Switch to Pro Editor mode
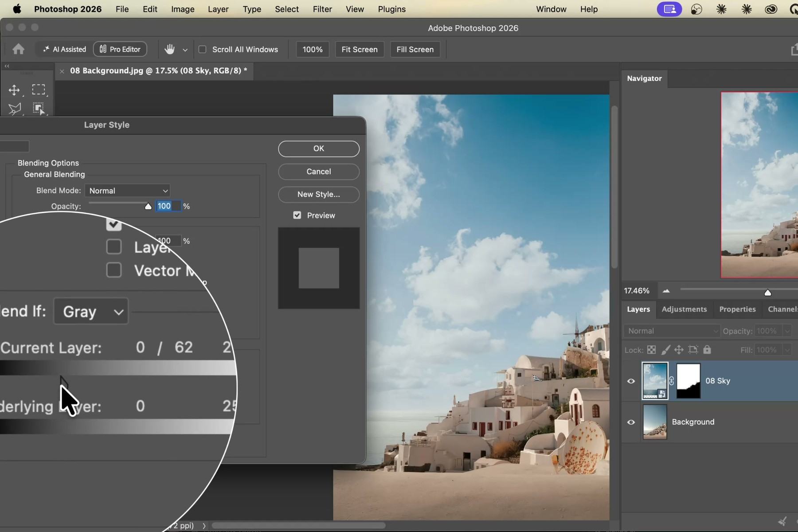Screen dimensions: 798x532 [x=120, y=49]
